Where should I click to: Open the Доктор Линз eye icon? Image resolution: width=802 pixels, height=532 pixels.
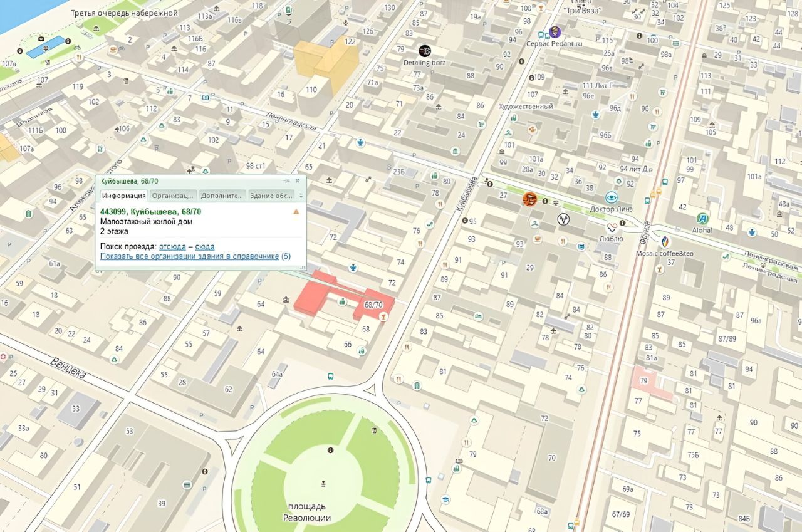point(612,197)
